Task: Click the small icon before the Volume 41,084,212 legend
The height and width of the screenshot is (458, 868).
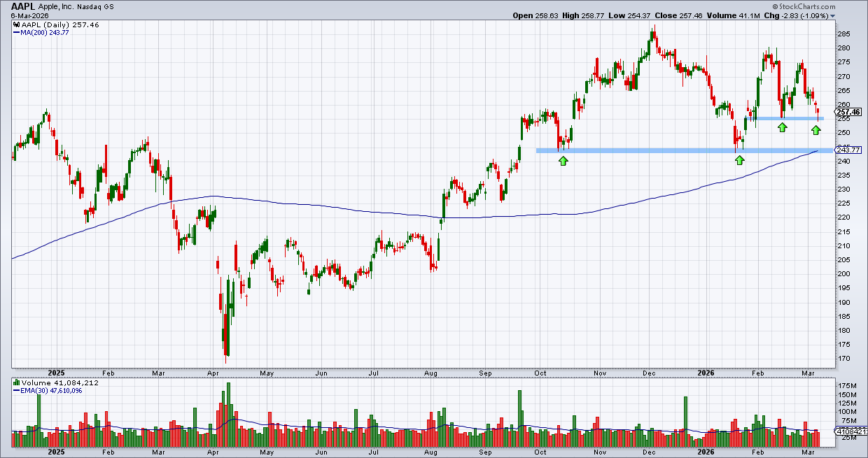Action: [x=16, y=384]
